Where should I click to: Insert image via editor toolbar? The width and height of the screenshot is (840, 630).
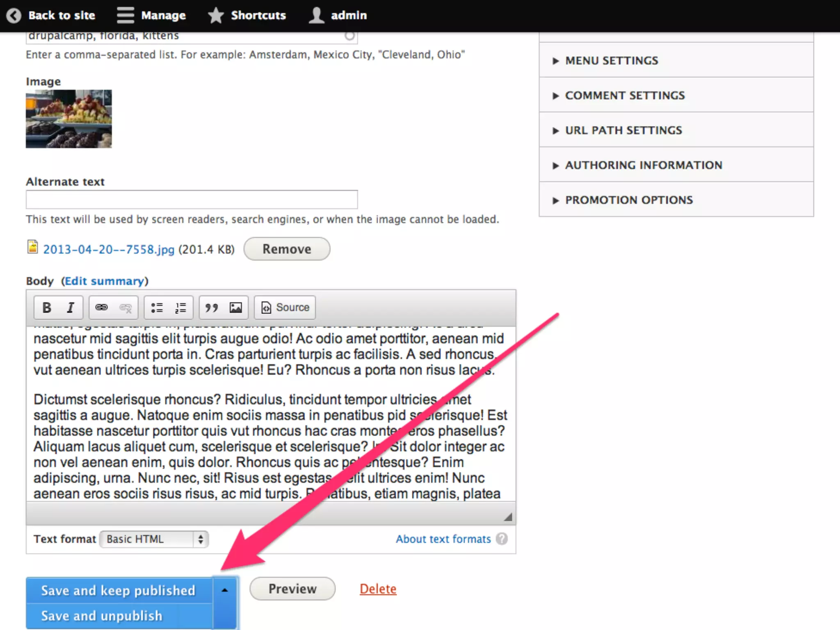click(235, 307)
